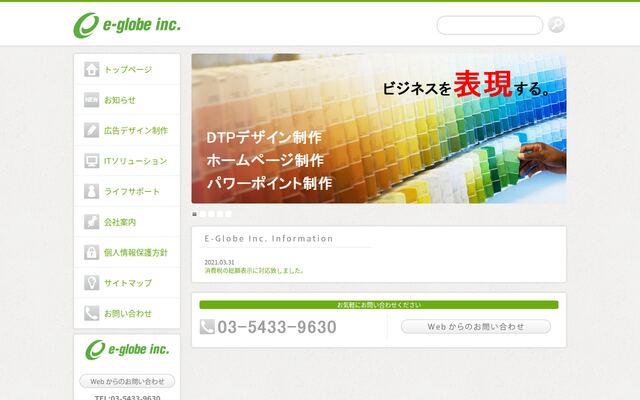This screenshot has width=640, height=400.
Task: Open the お問い合わせ sidebar link
Action: (127, 313)
